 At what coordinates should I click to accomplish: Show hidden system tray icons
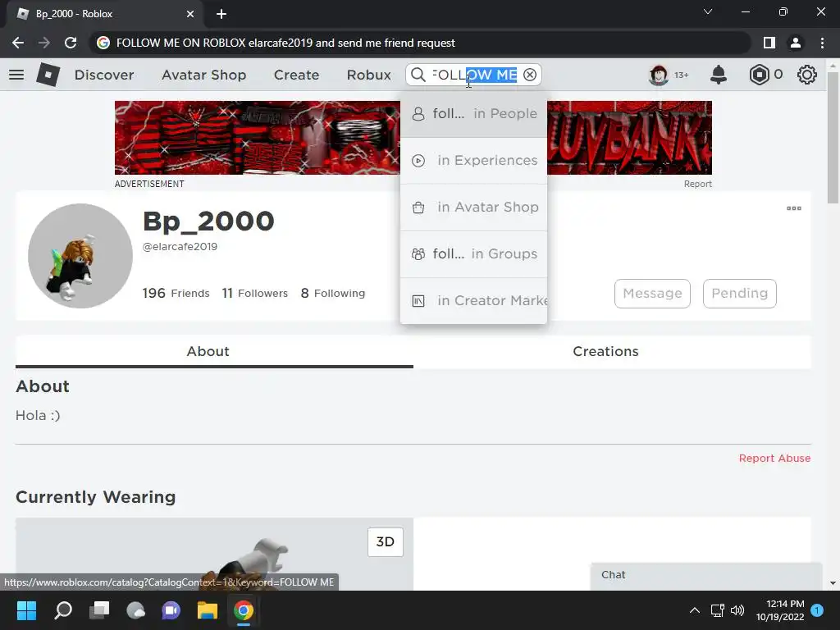694,610
